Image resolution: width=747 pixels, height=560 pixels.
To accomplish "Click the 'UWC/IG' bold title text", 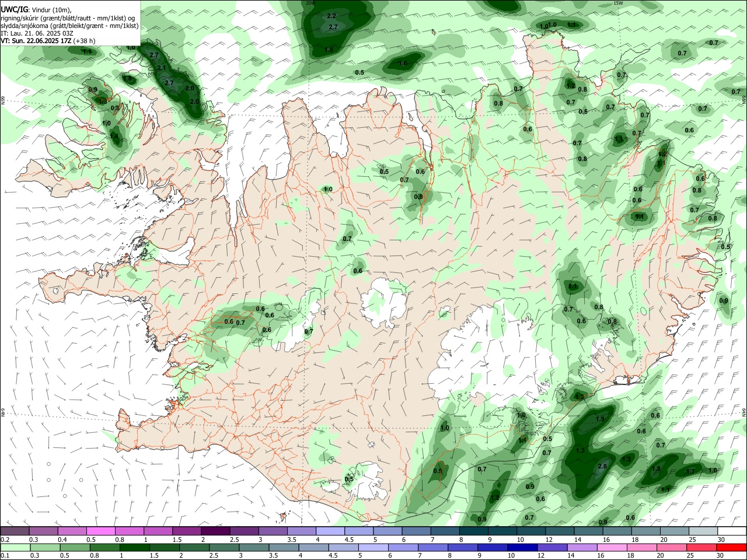I will point(14,10).
